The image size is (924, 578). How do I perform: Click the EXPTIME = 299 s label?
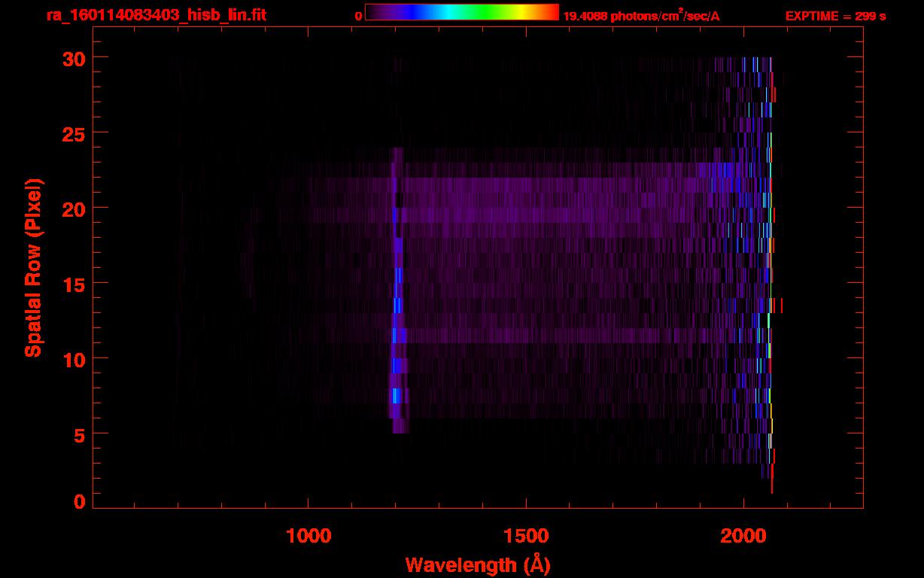(x=835, y=16)
